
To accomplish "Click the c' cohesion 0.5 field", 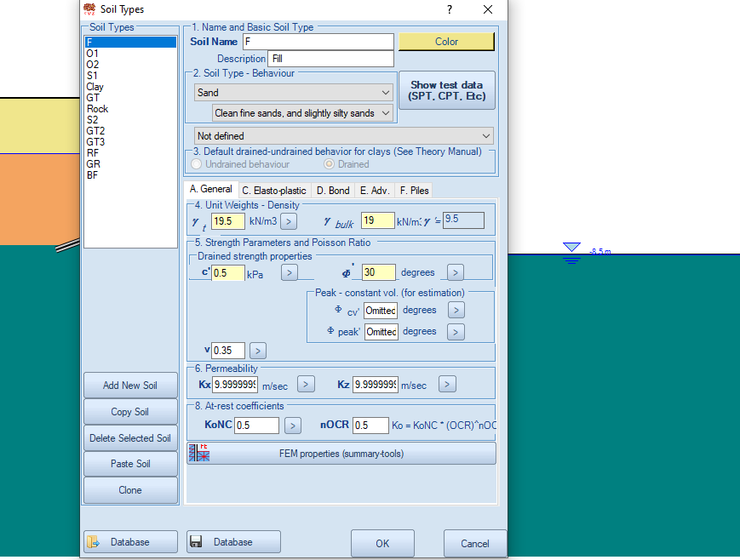I will click(228, 272).
